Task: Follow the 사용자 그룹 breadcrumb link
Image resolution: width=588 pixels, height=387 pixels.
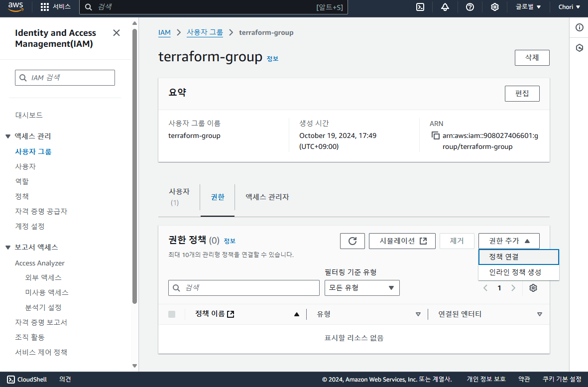Action: pyautogui.click(x=205, y=33)
